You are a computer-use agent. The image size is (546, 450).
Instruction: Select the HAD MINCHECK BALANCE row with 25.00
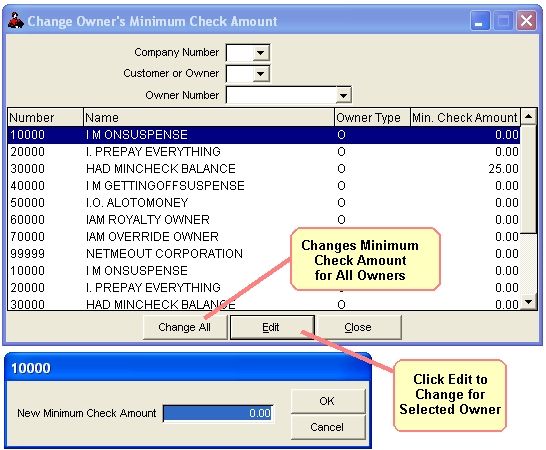coord(264,169)
